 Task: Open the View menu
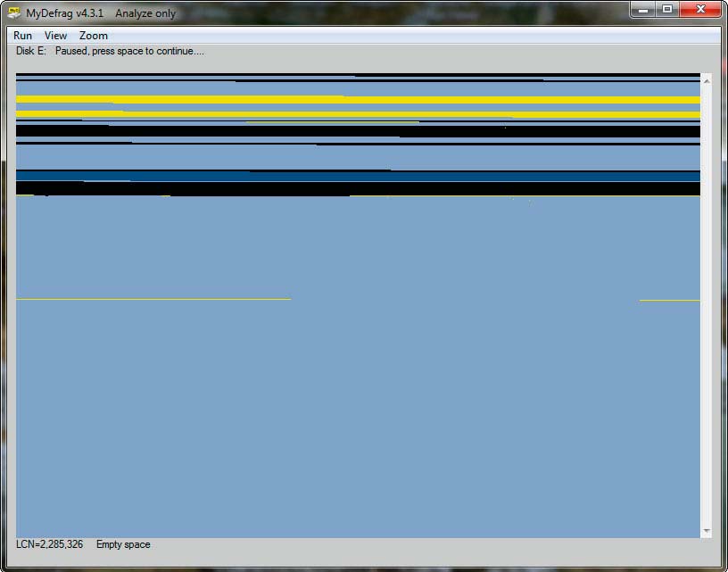[x=55, y=36]
